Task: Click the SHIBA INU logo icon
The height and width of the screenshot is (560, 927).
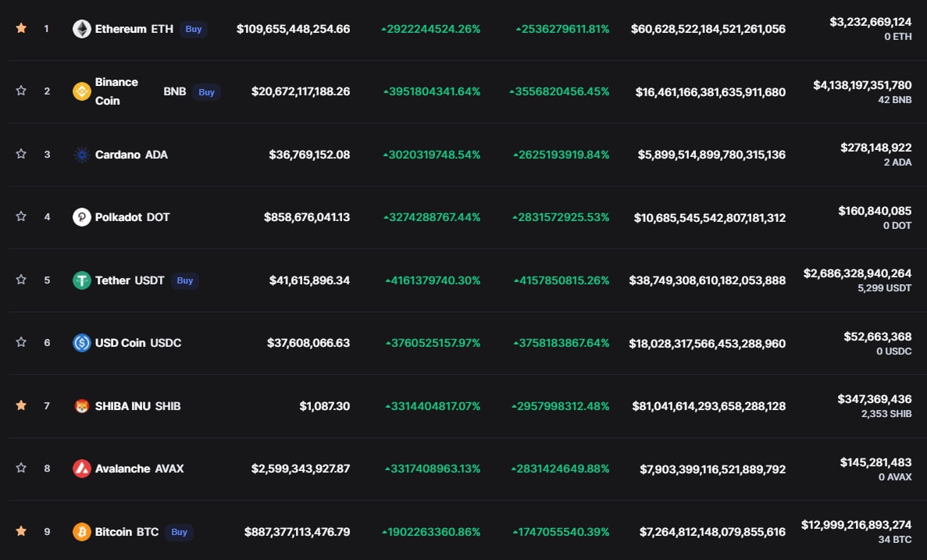Action: pyautogui.click(x=81, y=406)
